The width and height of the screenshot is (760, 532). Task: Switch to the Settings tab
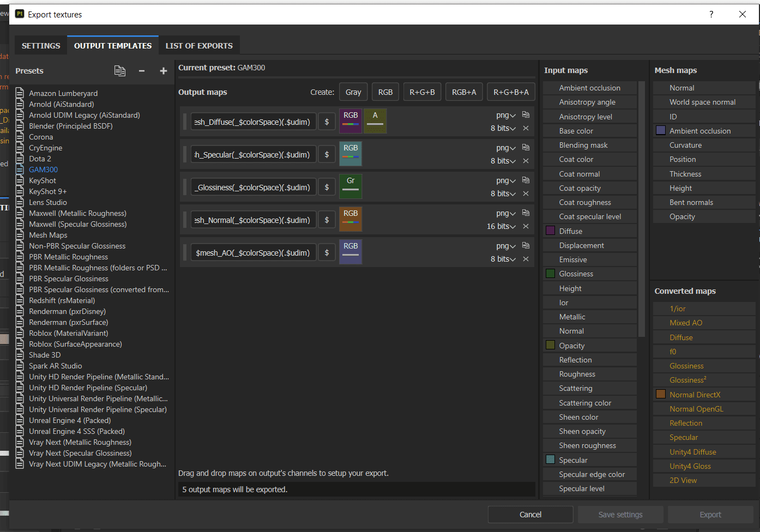[x=41, y=46]
